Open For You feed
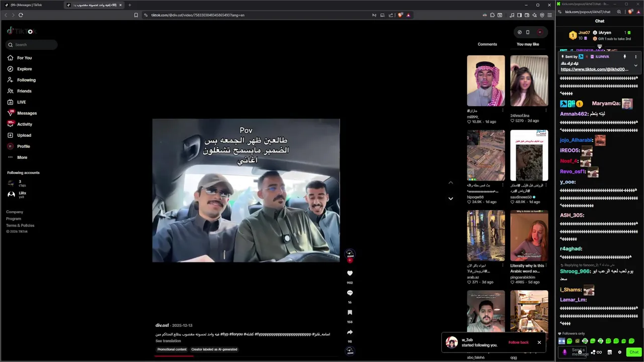The image size is (644, 362). (20, 58)
